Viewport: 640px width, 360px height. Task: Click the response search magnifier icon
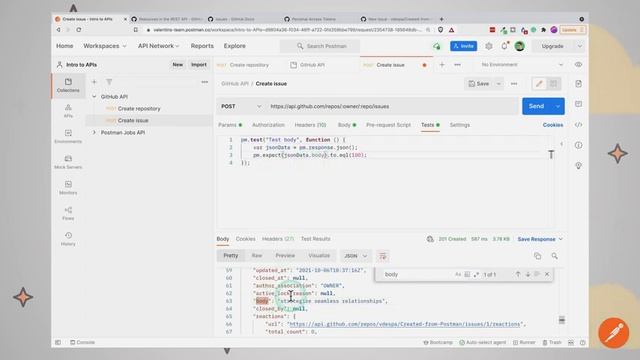click(554, 256)
